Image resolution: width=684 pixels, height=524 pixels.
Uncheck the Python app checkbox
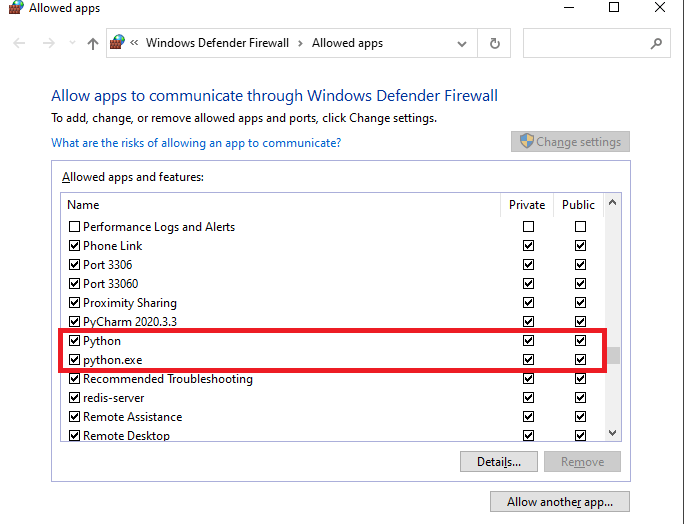74,341
